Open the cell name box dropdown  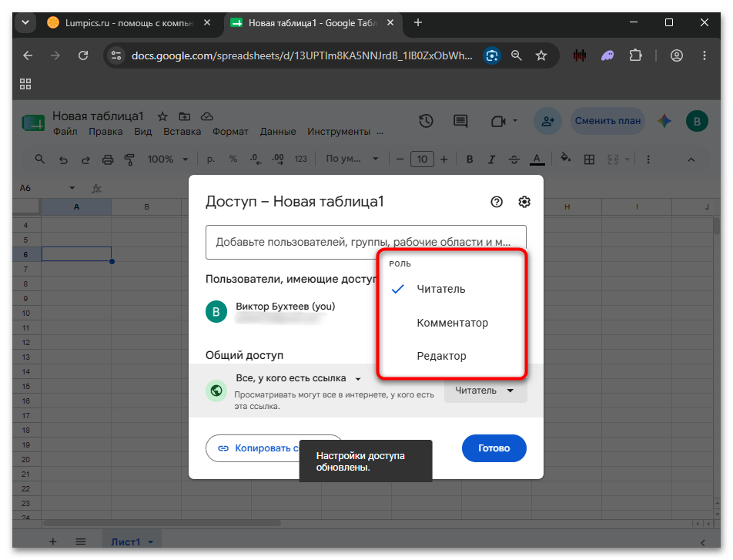pos(72,188)
